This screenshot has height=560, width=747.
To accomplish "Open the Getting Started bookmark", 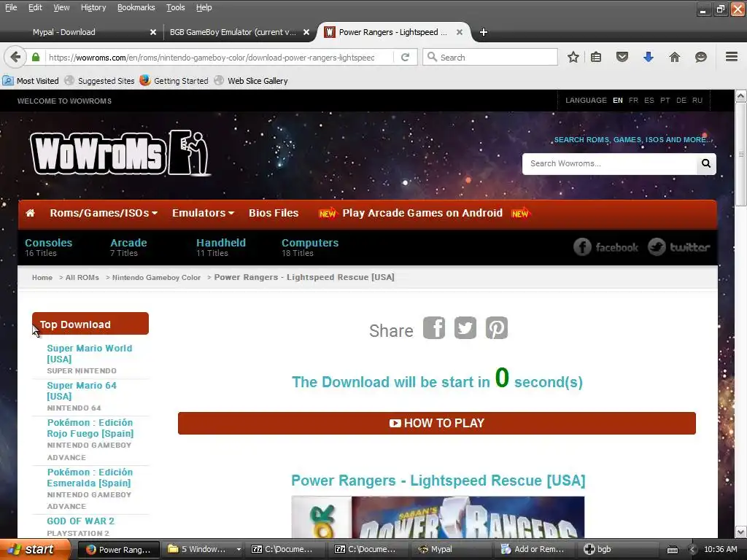I will tap(174, 80).
